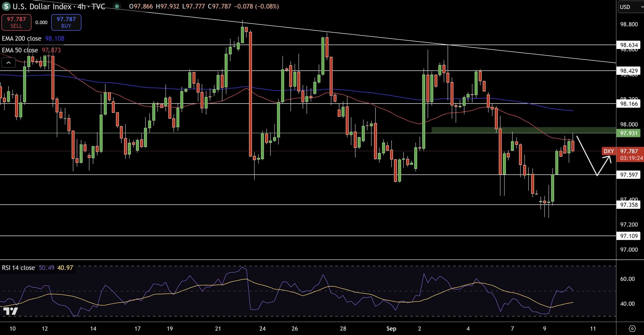Click the green resistance zone rectangle
The width and height of the screenshot is (644, 335).
pos(524,130)
